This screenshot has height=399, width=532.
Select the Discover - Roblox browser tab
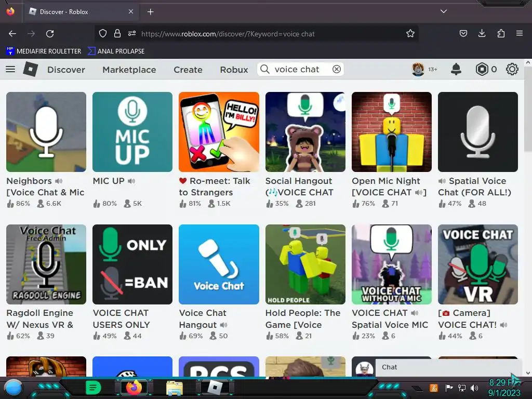coord(82,12)
